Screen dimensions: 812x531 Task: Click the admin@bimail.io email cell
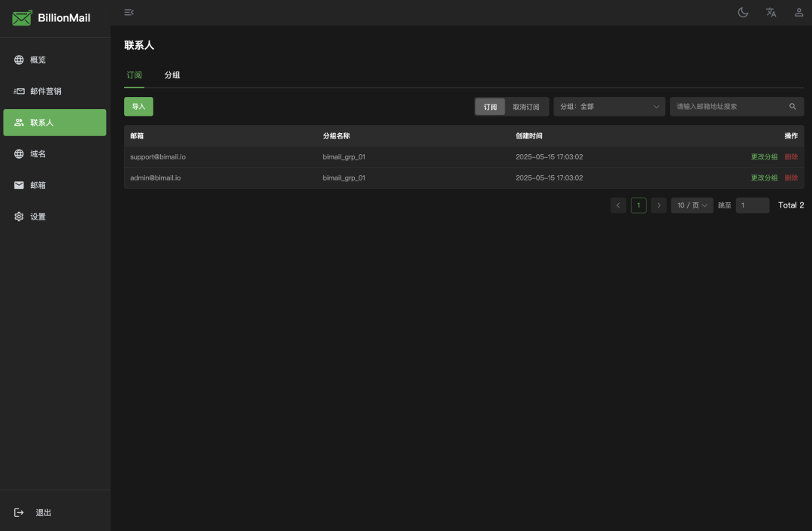[156, 178]
